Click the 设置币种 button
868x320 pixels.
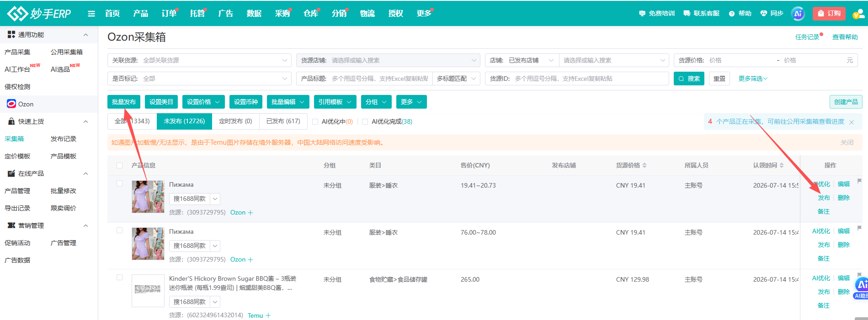(x=246, y=102)
